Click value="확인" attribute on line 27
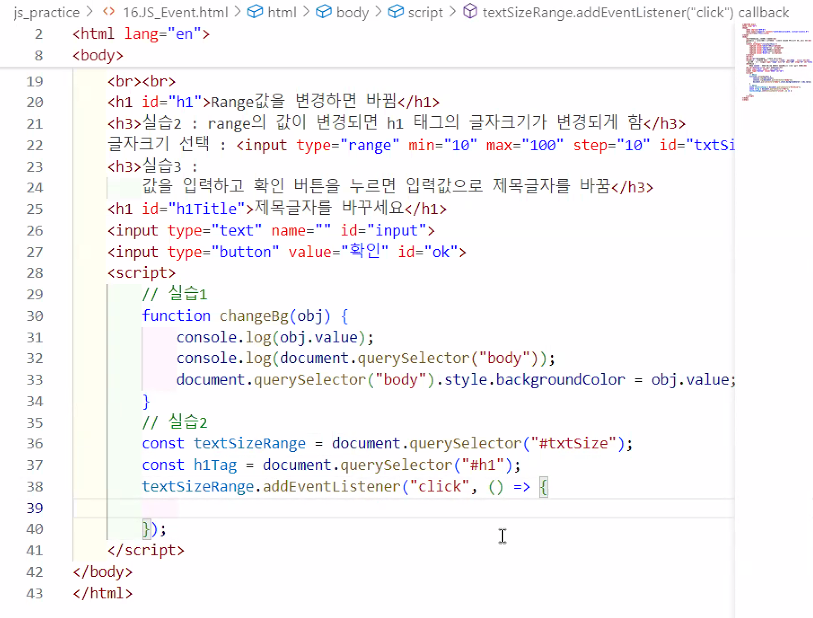This screenshot has width=813, height=618. 339,251
